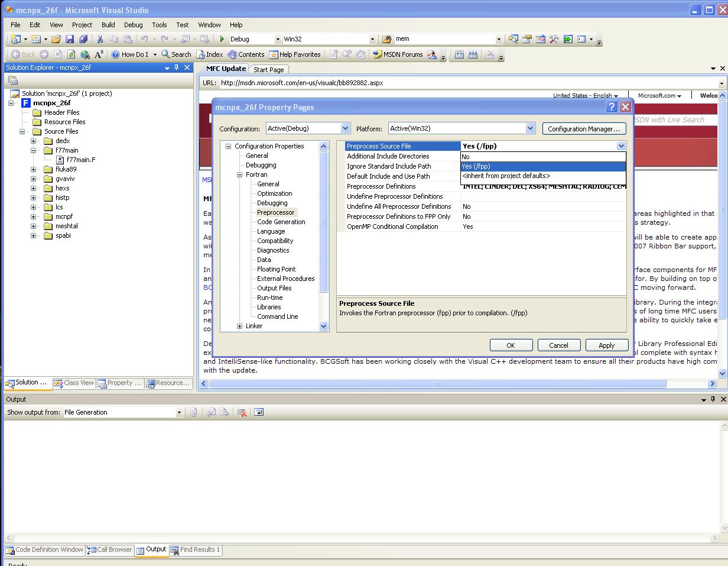
Task: Open help Contents
Action: click(246, 54)
